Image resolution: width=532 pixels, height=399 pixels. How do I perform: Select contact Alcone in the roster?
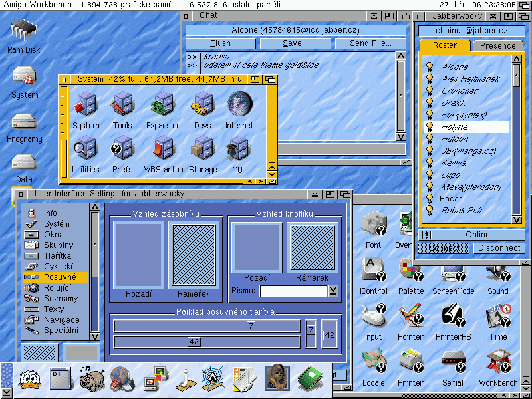coord(466,67)
